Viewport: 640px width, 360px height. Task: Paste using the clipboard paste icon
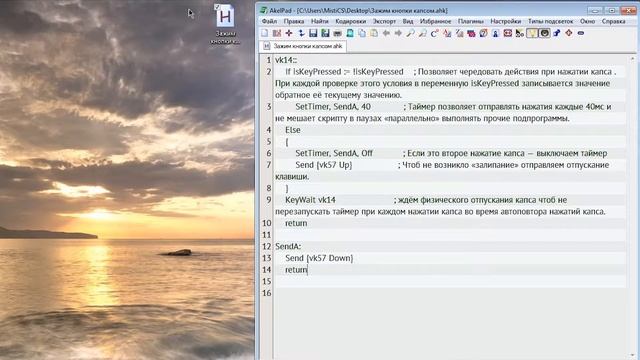point(374,33)
